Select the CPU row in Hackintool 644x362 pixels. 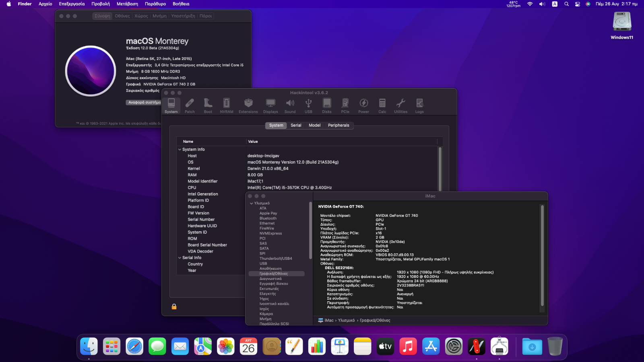coord(308,188)
